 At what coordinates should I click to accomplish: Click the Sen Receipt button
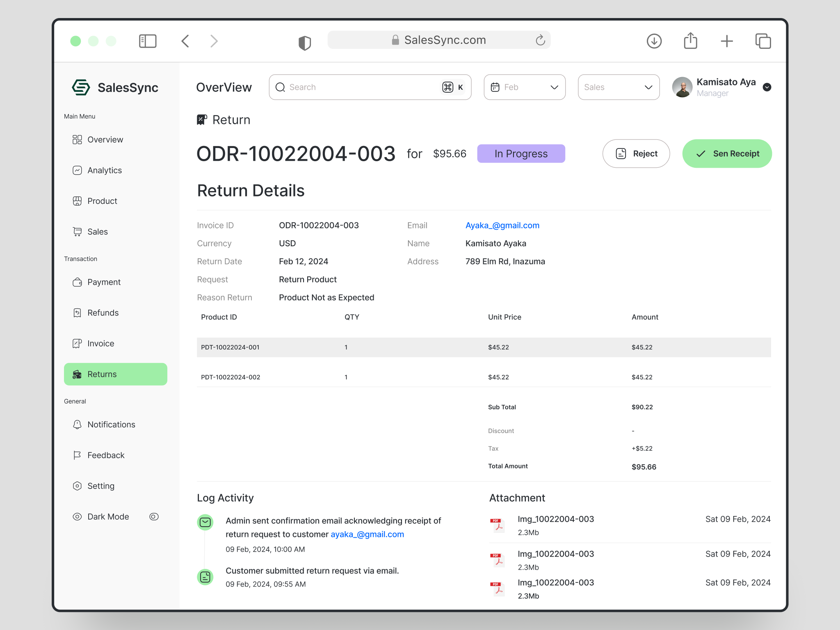pyautogui.click(x=726, y=153)
